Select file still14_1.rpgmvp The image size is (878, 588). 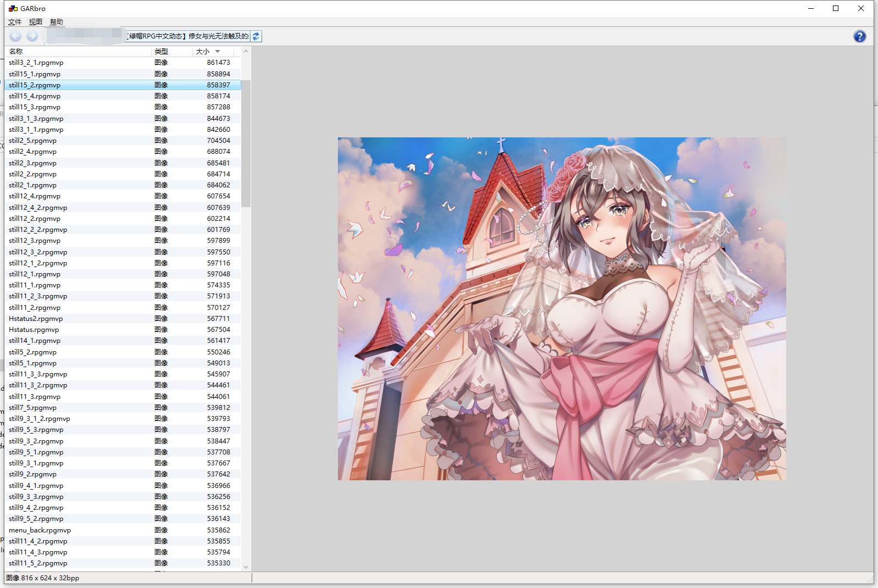pos(123,341)
